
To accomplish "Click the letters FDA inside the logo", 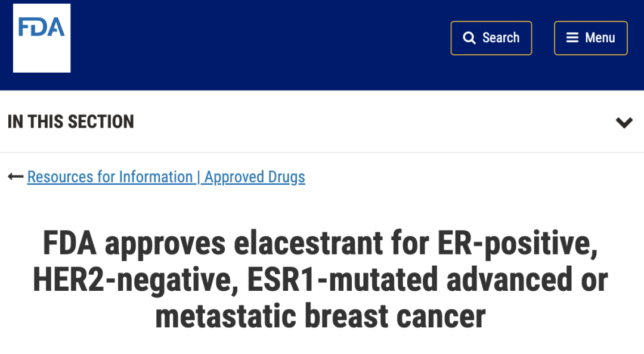I will coord(42,28).
